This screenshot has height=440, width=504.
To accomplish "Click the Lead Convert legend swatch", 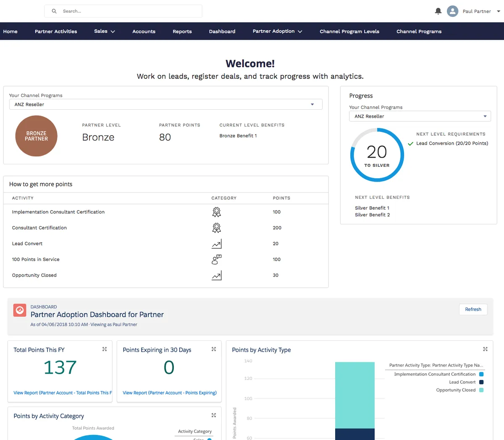I will click(481, 382).
